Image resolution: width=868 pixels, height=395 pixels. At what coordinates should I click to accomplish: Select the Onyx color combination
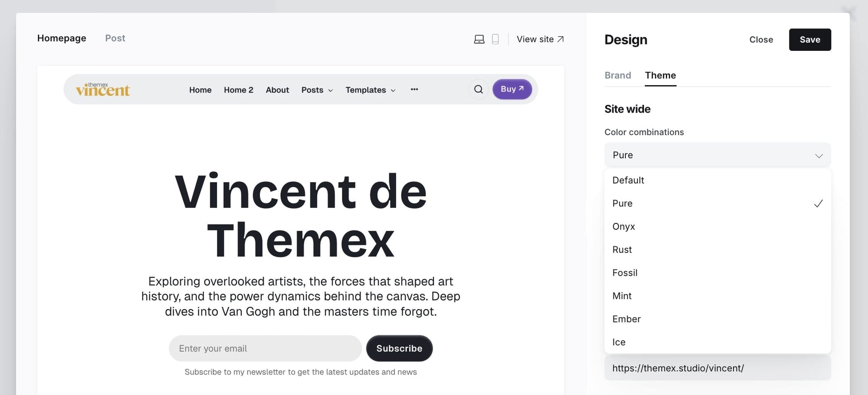(x=624, y=226)
